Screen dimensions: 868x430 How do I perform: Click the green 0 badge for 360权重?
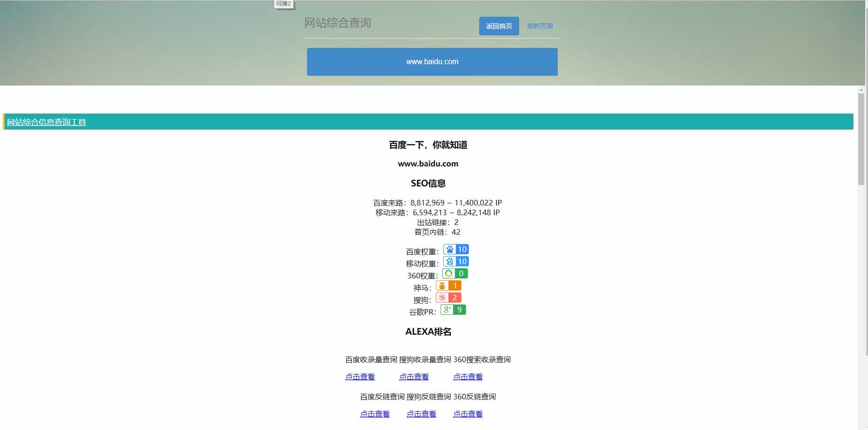pyautogui.click(x=460, y=273)
